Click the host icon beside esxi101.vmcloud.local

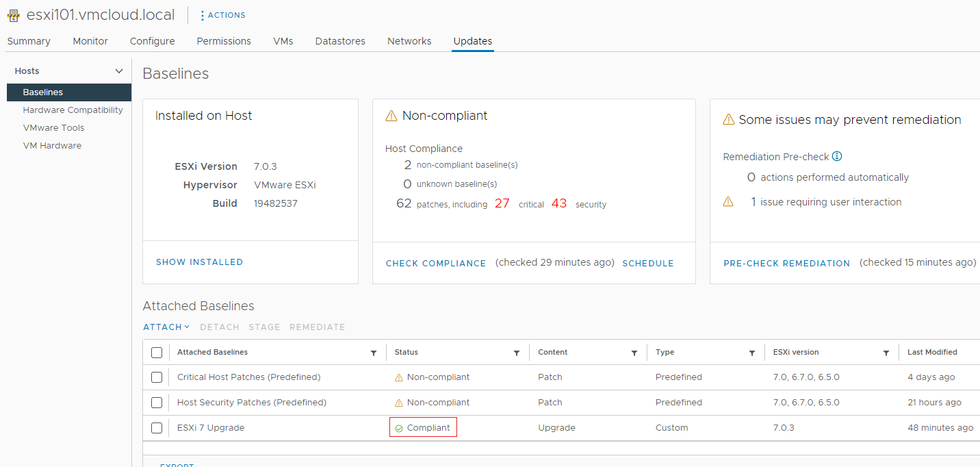coord(12,14)
